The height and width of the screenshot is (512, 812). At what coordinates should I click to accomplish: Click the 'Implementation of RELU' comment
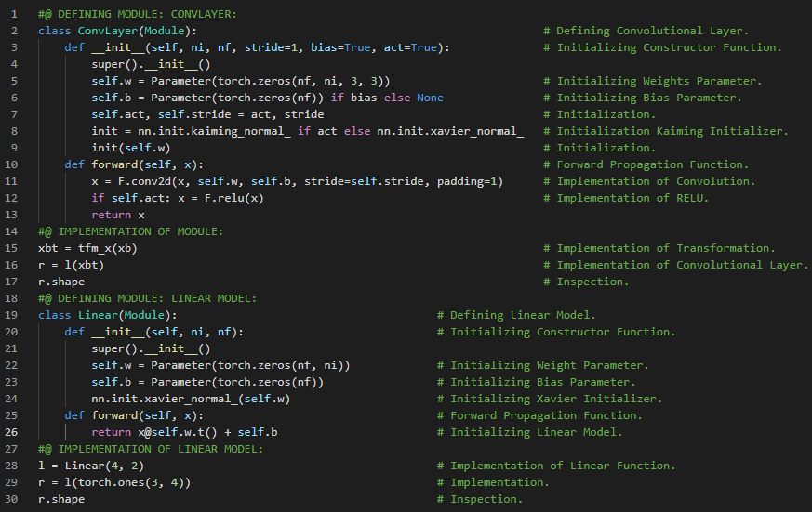pos(632,198)
